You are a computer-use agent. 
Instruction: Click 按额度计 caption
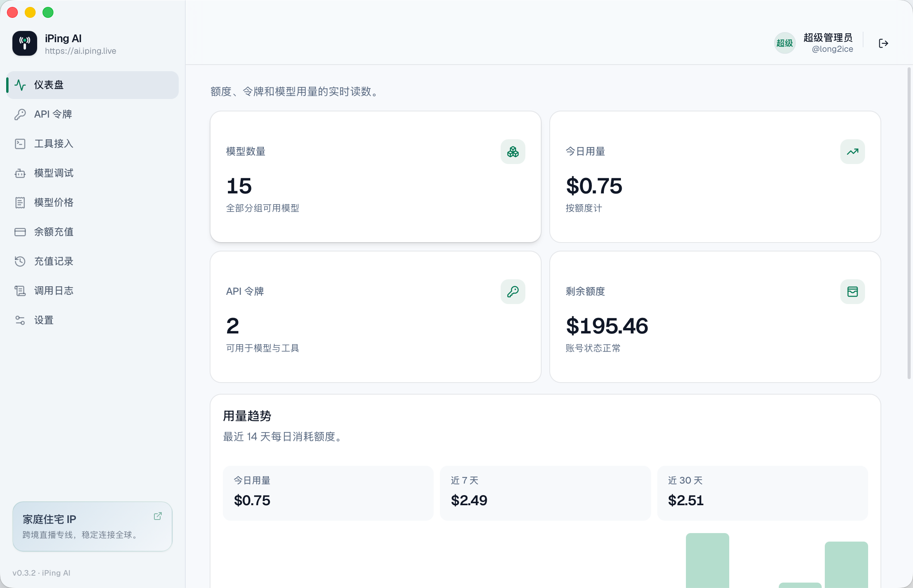tap(584, 208)
